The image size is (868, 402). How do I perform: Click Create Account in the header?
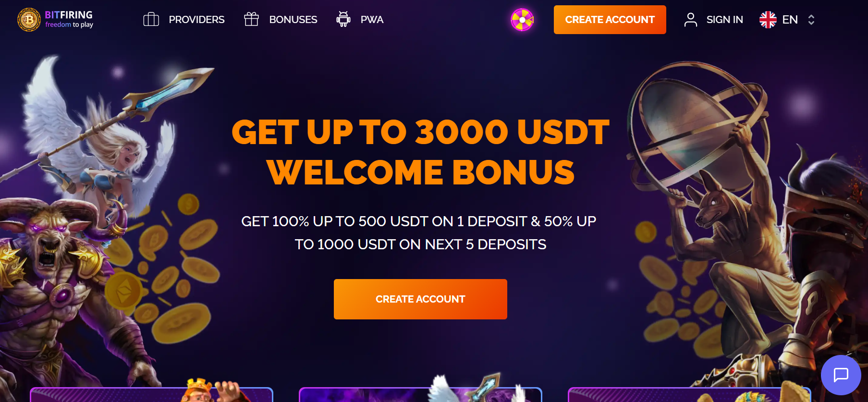tap(610, 20)
